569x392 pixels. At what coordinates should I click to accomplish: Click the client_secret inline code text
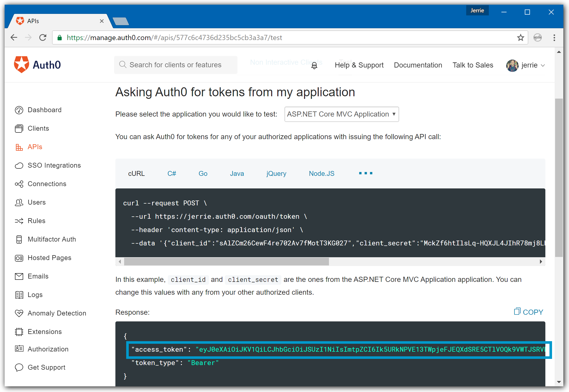click(x=253, y=280)
